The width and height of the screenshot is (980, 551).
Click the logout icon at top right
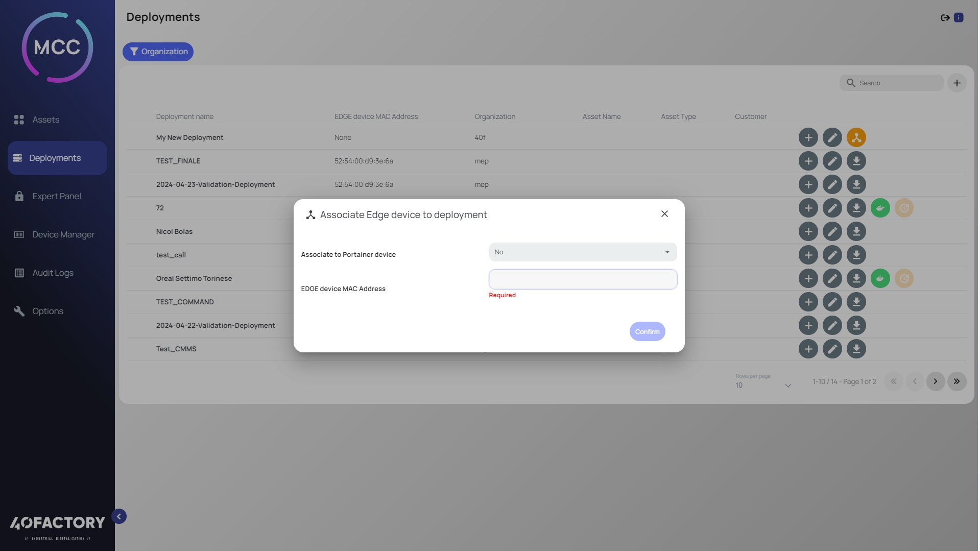click(x=945, y=18)
